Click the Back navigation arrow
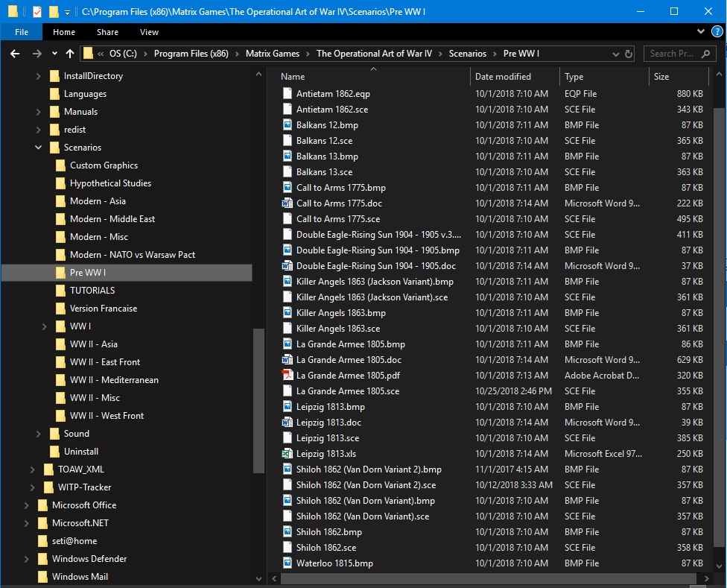This screenshot has height=588, width=727. pyautogui.click(x=15, y=54)
